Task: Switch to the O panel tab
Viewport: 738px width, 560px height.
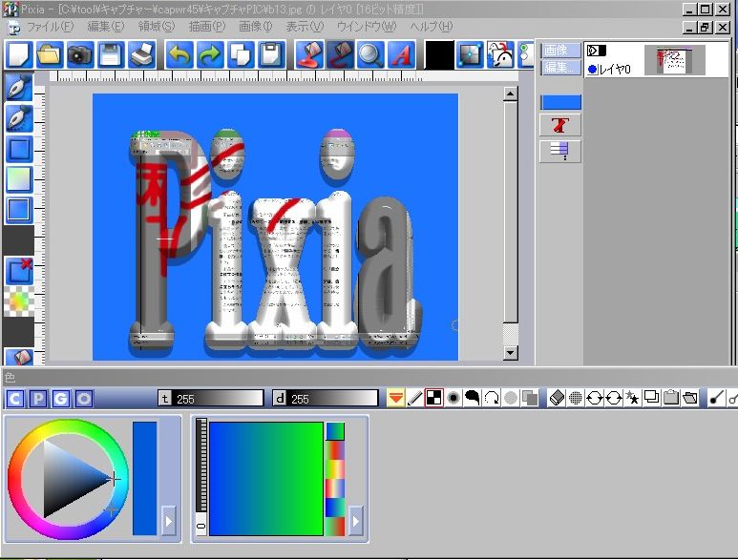Action: pos(84,399)
